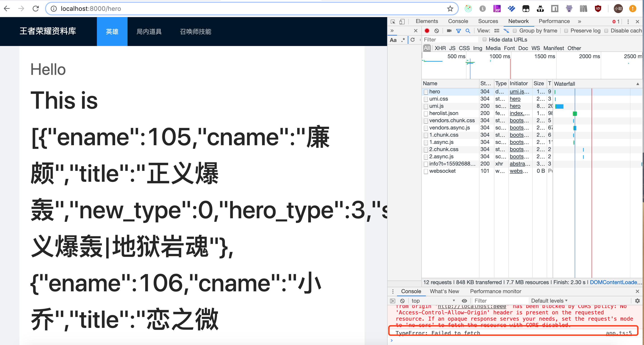Select the websocket request row
The image size is (644, 345).
click(x=532, y=171)
